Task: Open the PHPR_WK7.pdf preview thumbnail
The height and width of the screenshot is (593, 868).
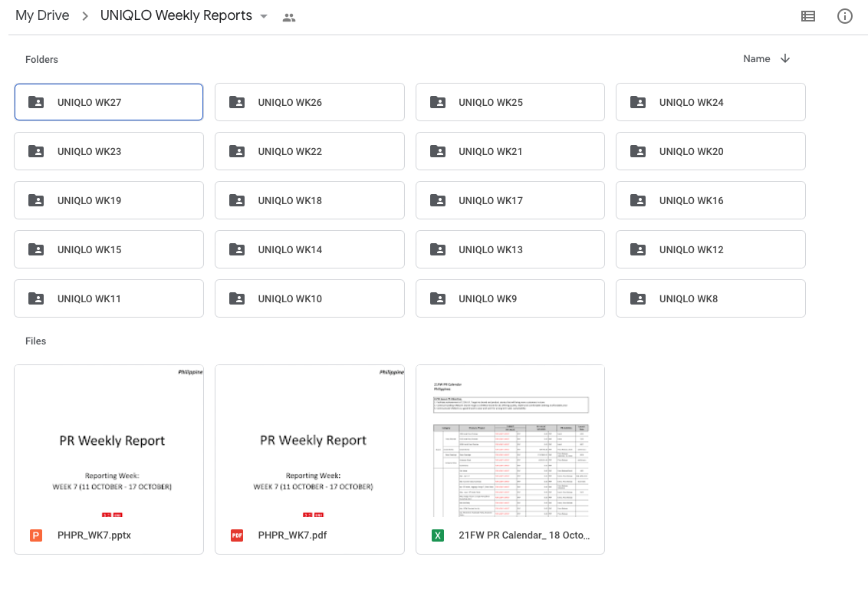Action: point(310,441)
